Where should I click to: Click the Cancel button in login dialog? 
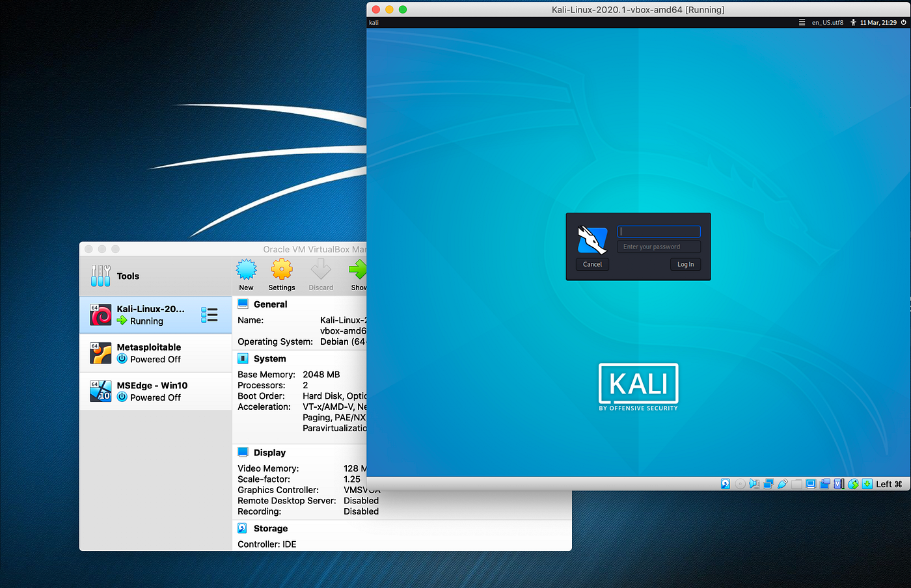click(591, 264)
